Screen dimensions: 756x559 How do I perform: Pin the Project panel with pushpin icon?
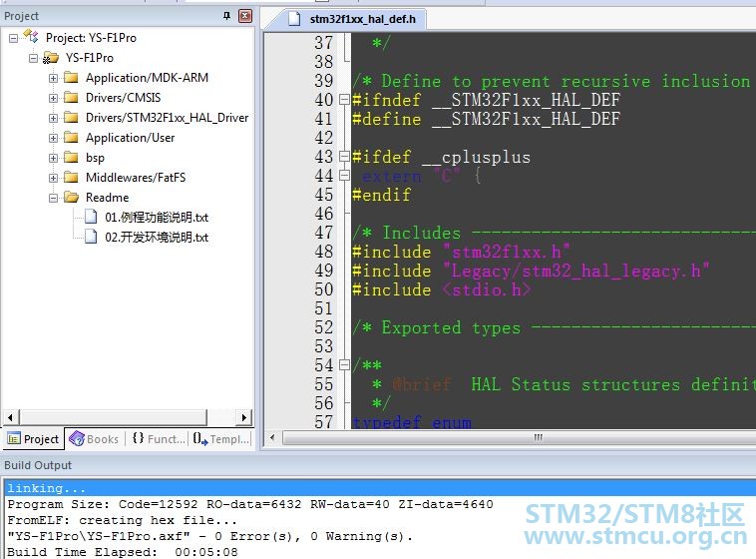pos(227,16)
